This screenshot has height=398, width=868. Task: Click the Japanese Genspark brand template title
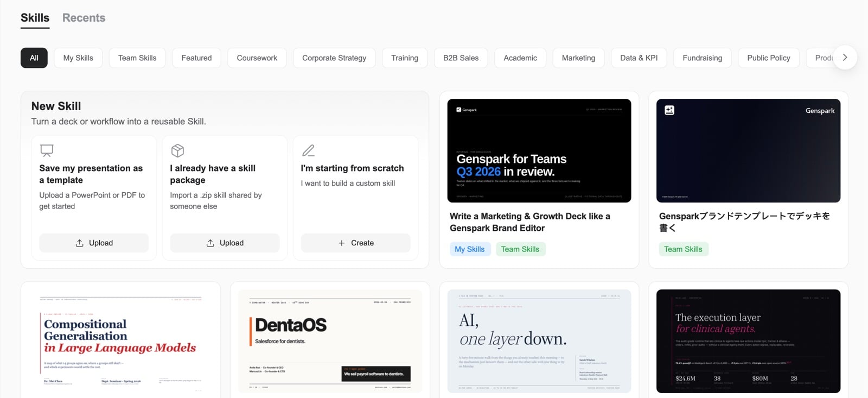(744, 222)
